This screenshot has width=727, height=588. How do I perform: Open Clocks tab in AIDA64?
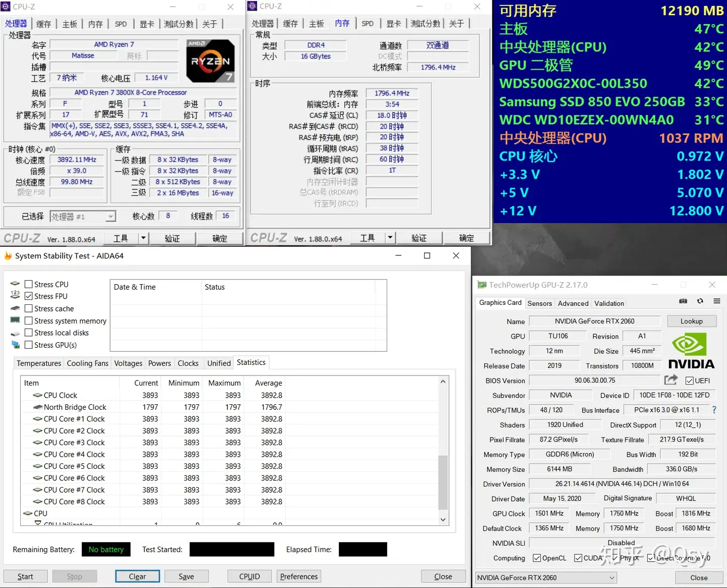188,363
